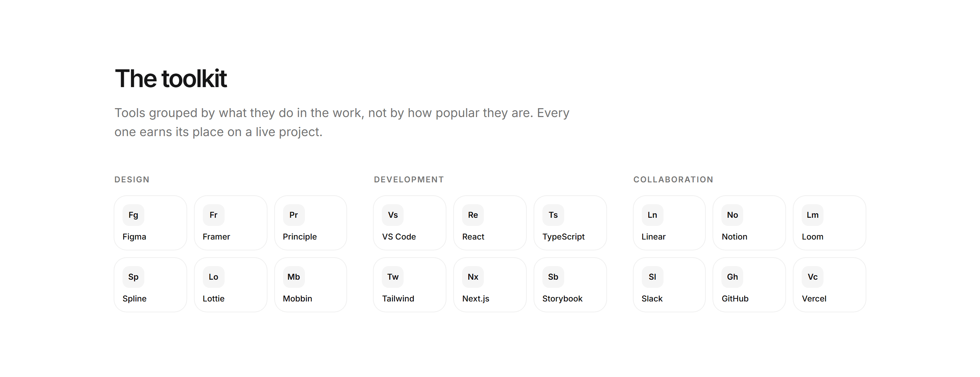Click the Nx icon badge for Next.js

473,277
